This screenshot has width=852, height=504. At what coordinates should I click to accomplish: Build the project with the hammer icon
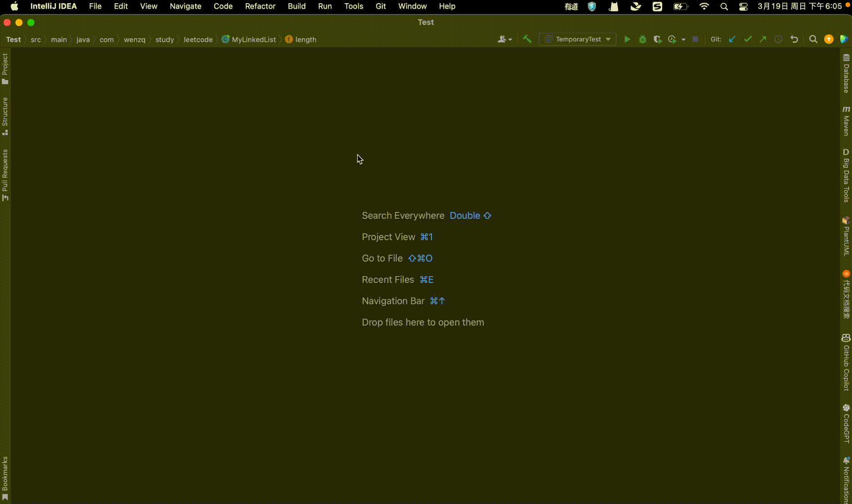pyautogui.click(x=527, y=39)
